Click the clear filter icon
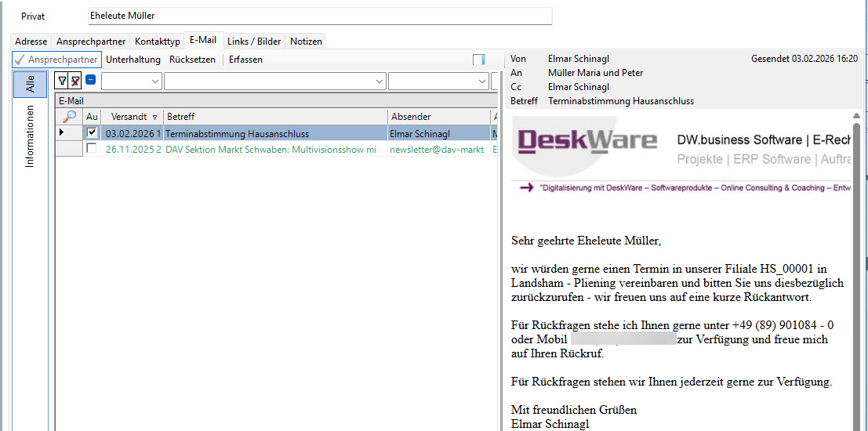Image resolution: width=868 pixels, height=431 pixels. (x=74, y=81)
